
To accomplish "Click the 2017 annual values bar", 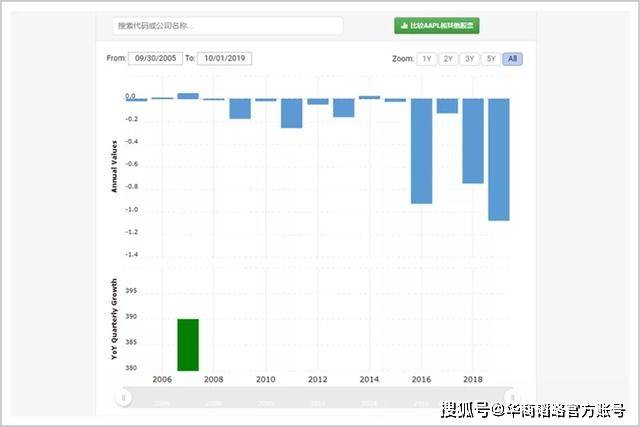I will click(x=447, y=106).
